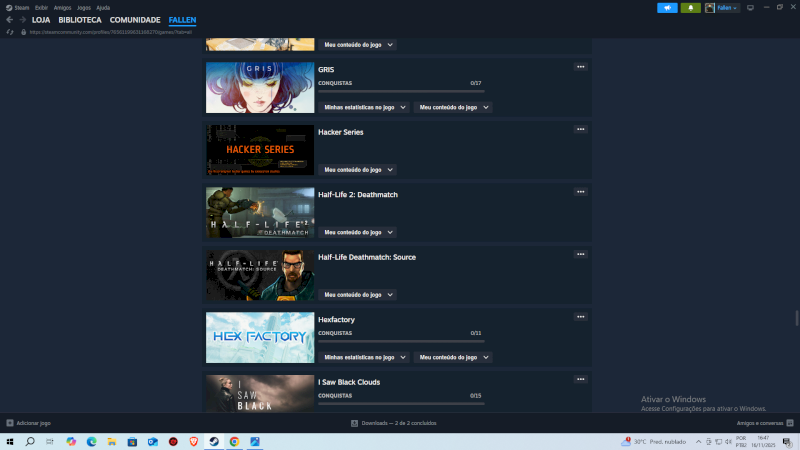The height and width of the screenshot is (450, 800).
Task: Click the Downloads — 2 de 2 concluídos status
Action: coord(398,423)
